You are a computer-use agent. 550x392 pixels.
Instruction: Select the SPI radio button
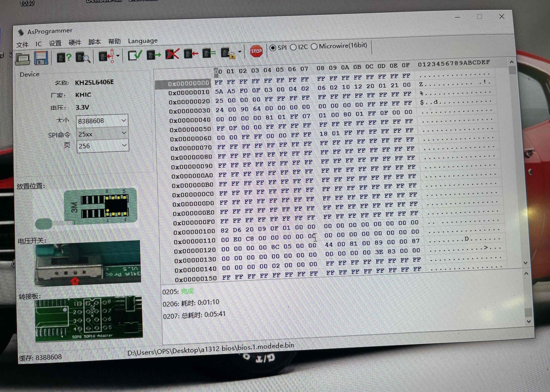[x=273, y=48]
